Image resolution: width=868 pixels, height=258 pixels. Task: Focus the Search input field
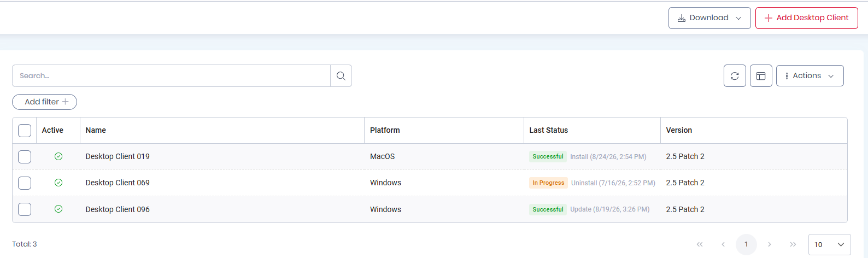tap(171, 76)
